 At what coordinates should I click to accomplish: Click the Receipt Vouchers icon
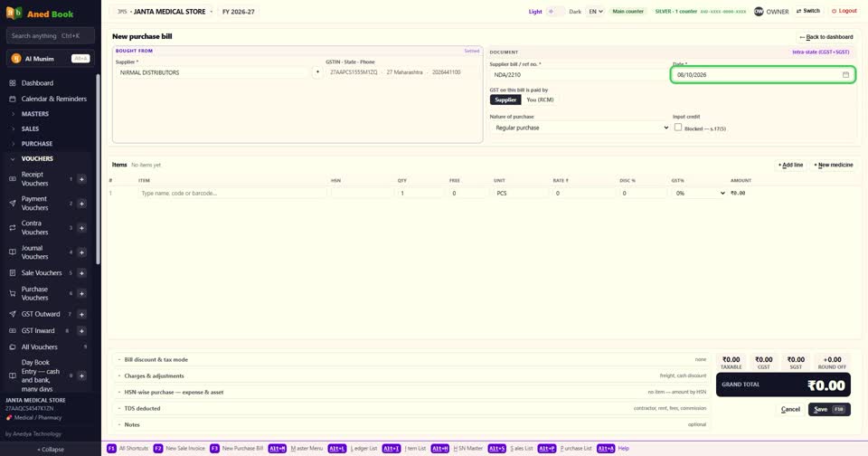12,179
